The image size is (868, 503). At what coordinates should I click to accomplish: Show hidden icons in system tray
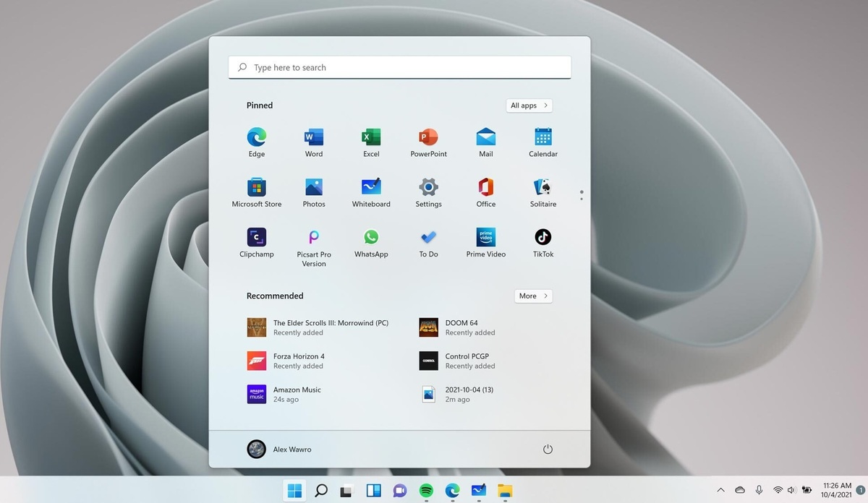(720, 490)
